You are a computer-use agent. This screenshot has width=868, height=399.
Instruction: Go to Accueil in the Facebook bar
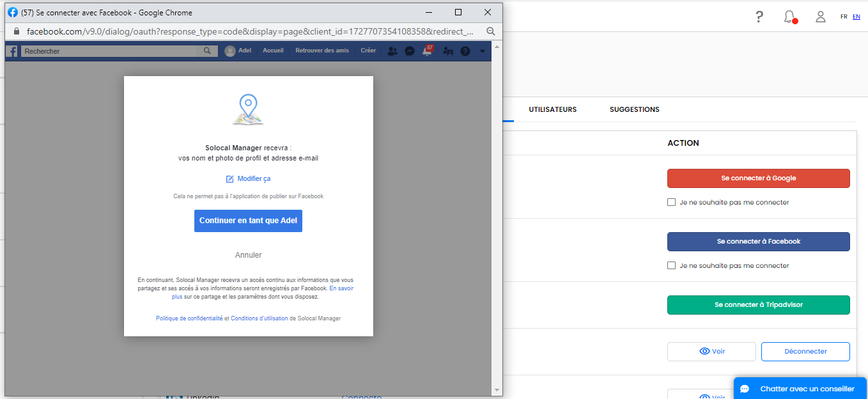[273, 51]
